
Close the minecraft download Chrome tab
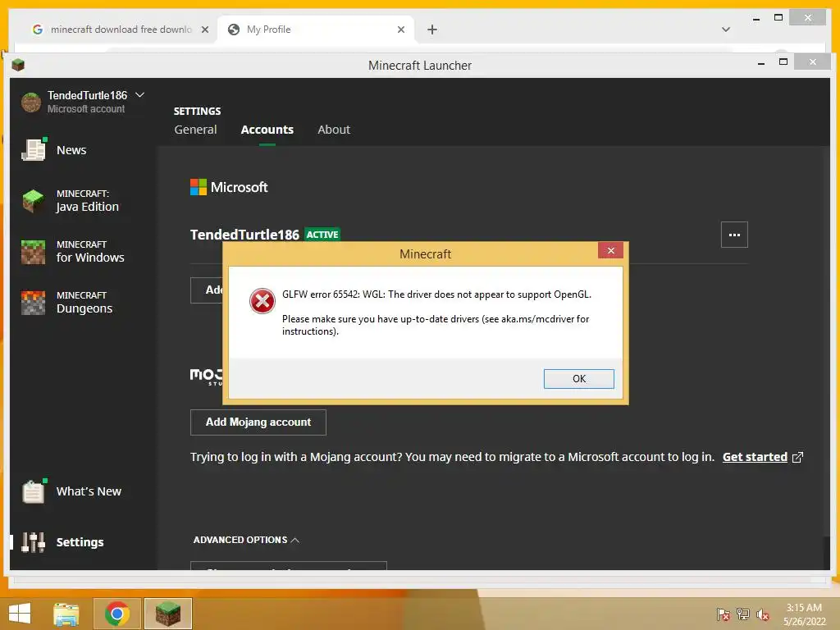[204, 30]
